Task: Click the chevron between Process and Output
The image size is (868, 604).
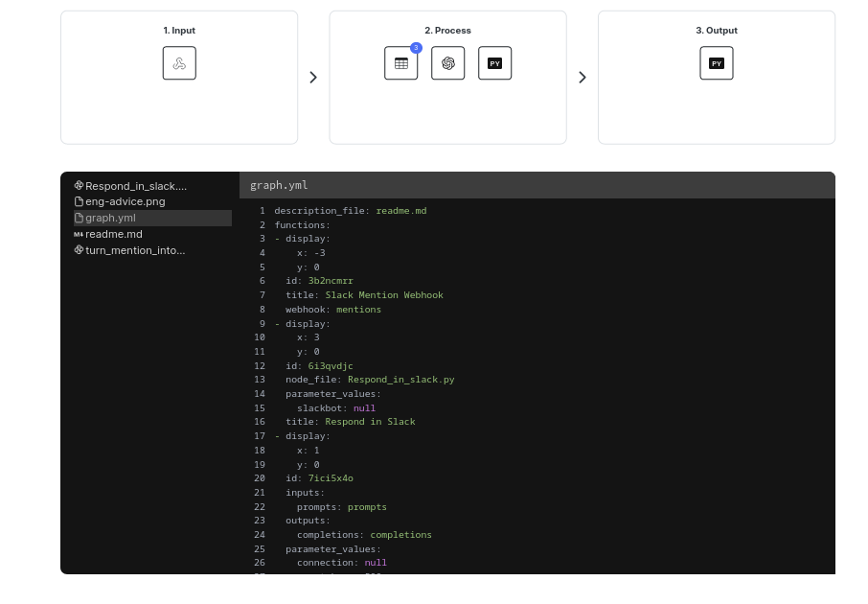Action: (582, 77)
